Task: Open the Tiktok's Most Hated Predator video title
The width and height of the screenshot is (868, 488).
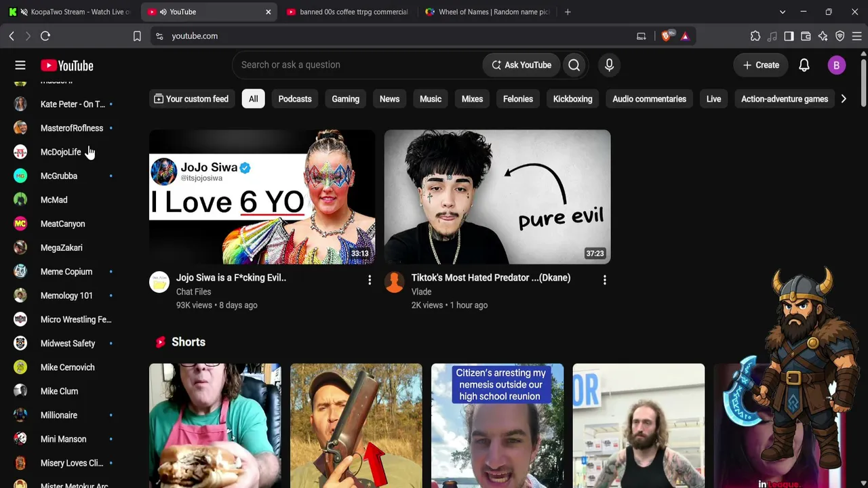Action: click(x=491, y=278)
